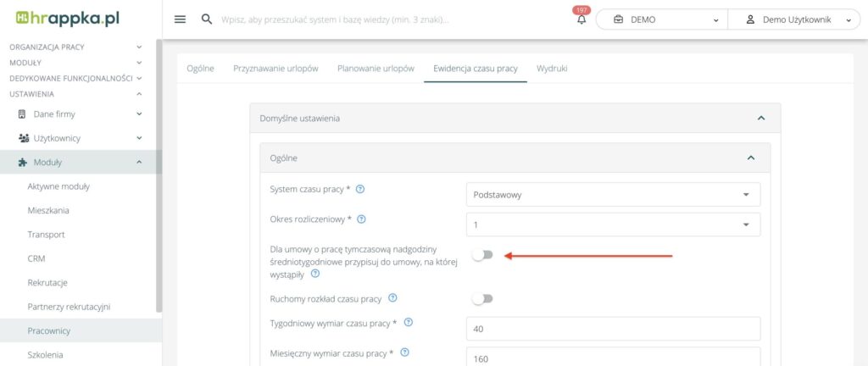Open the System czasu pracy dropdown
868x366 pixels.
613,195
